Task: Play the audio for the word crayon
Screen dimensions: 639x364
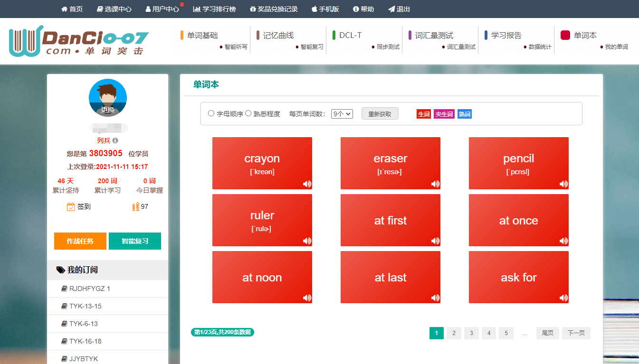Action: click(307, 184)
